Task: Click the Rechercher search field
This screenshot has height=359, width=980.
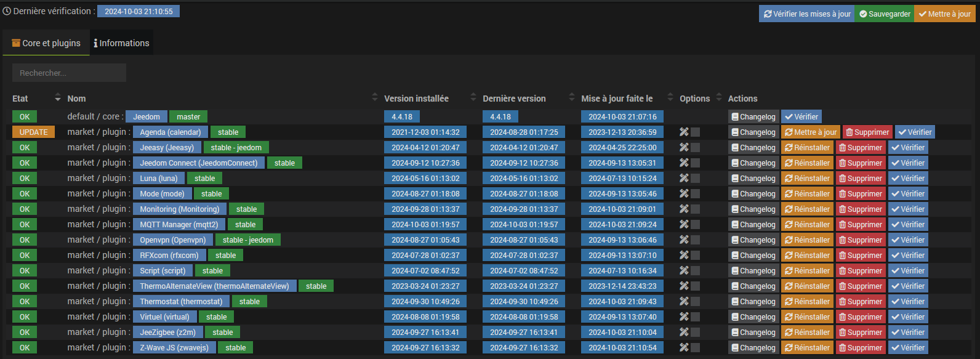Action: click(69, 73)
